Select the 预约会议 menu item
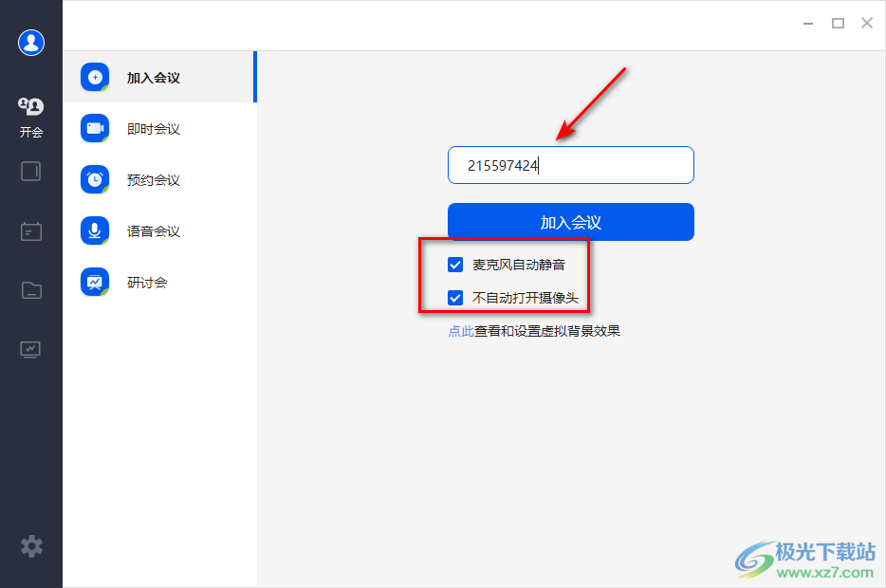 (159, 179)
